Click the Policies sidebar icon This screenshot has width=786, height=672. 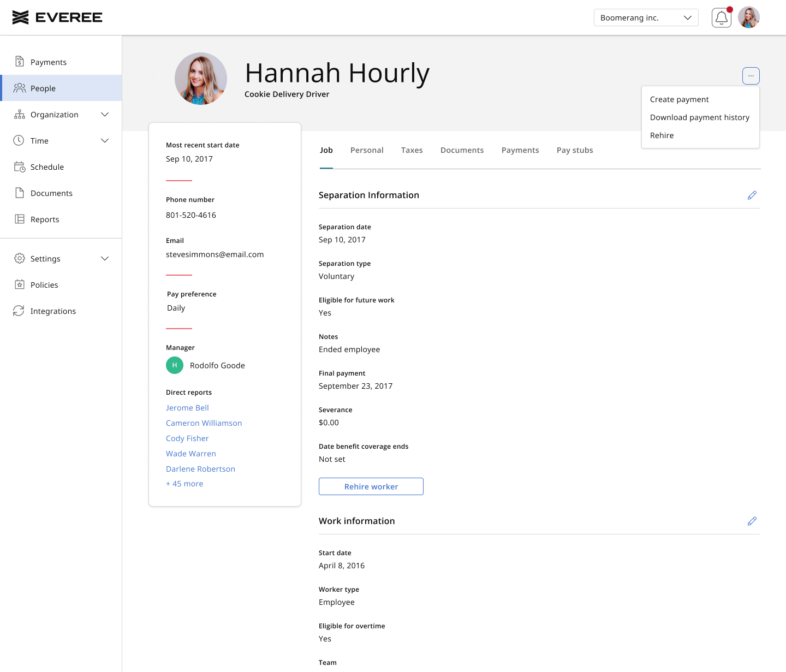[x=20, y=284]
